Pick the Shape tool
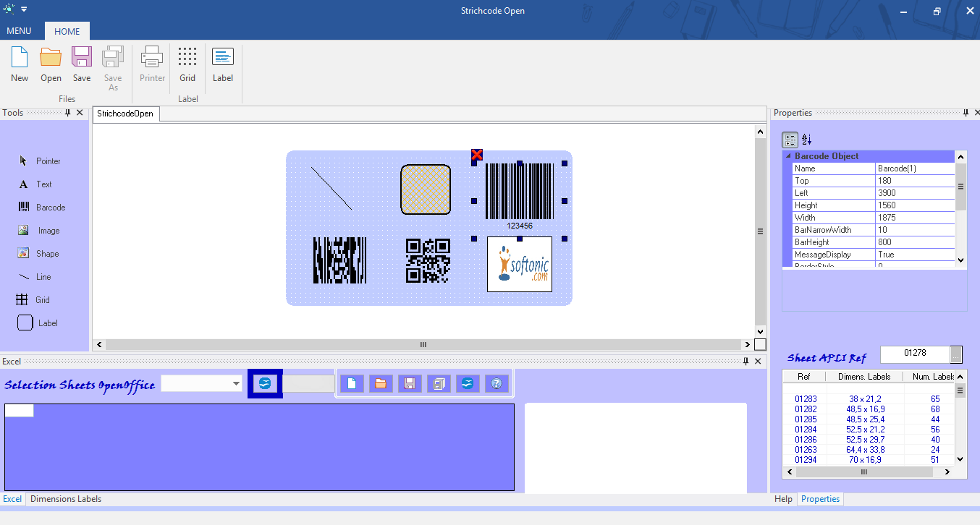The width and height of the screenshot is (980, 525). click(x=39, y=254)
